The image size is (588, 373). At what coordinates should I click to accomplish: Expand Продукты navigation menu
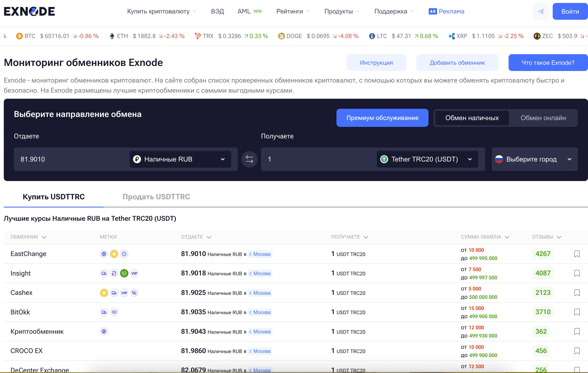(x=342, y=12)
